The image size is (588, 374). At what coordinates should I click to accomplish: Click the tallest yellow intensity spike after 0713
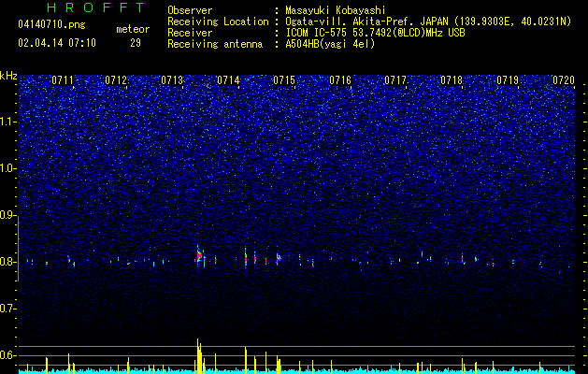[197, 355]
